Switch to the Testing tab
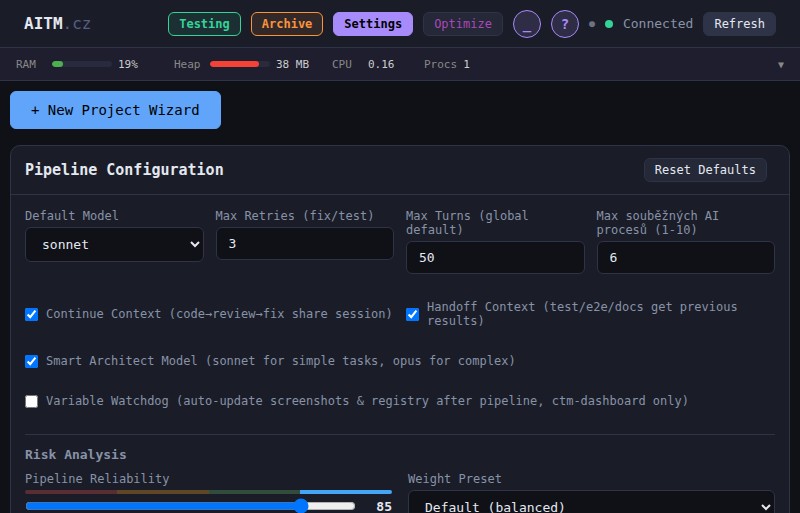 204,24
